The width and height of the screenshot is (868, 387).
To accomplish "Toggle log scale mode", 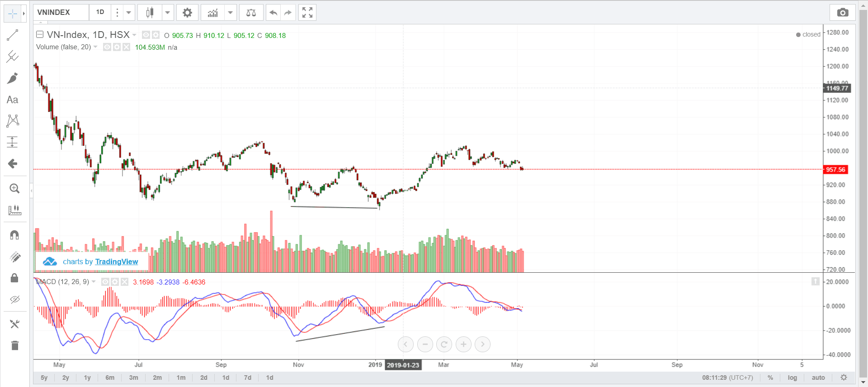I will click(x=792, y=378).
